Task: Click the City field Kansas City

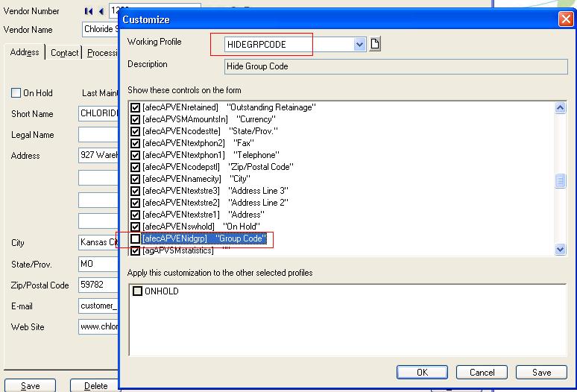Action: tap(98, 242)
